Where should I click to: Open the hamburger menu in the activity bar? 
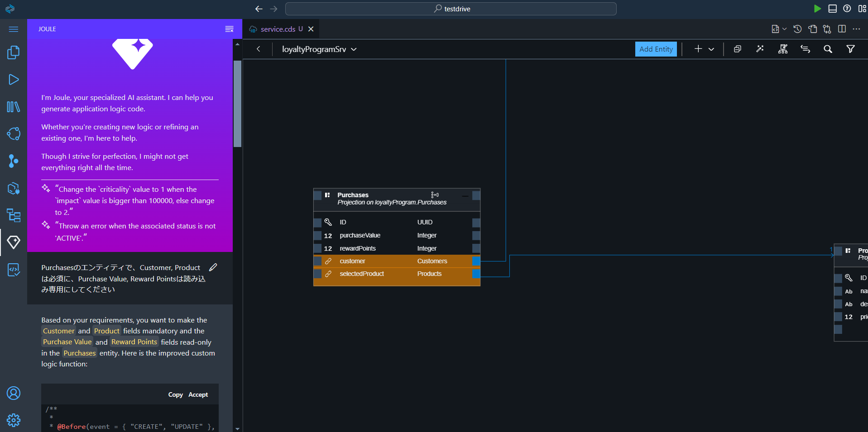pos(14,29)
